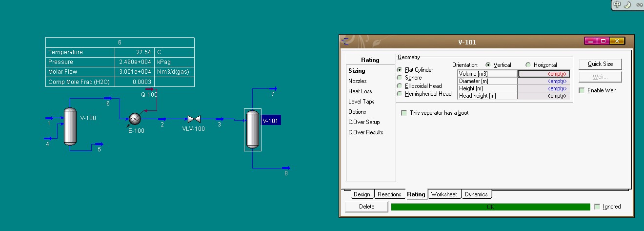Choose Vertical orientation
644x231 pixels.
click(499, 65)
